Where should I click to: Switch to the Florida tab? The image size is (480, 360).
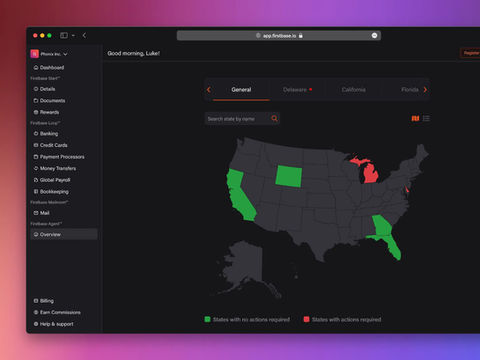pyautogui.click(x=410, y=89)
